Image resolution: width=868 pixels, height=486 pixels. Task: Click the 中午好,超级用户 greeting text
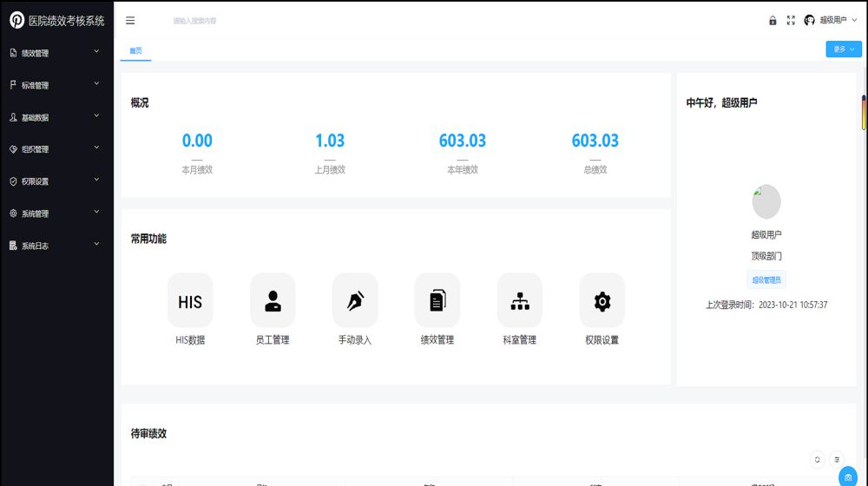pos(721,103)
